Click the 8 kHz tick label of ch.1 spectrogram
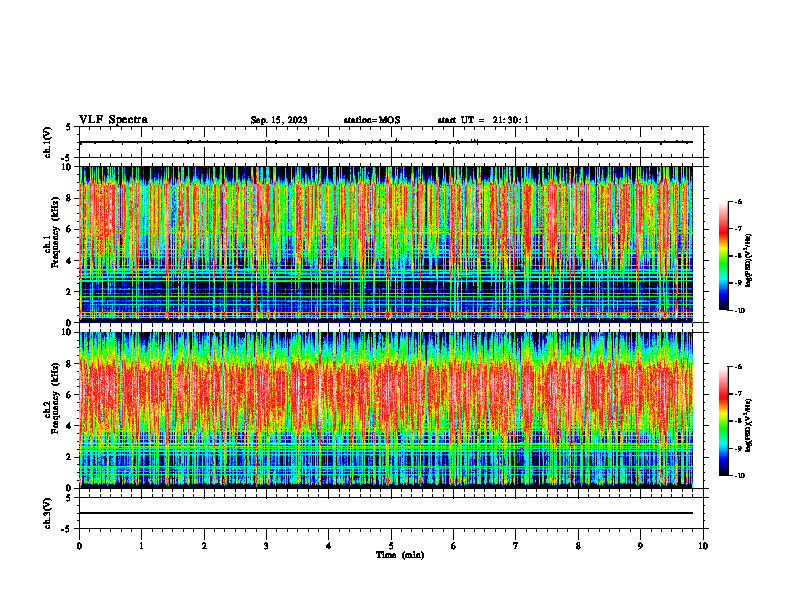Viewport: 792px width, 612px height. pyautogui.click(x=70, y=198)
